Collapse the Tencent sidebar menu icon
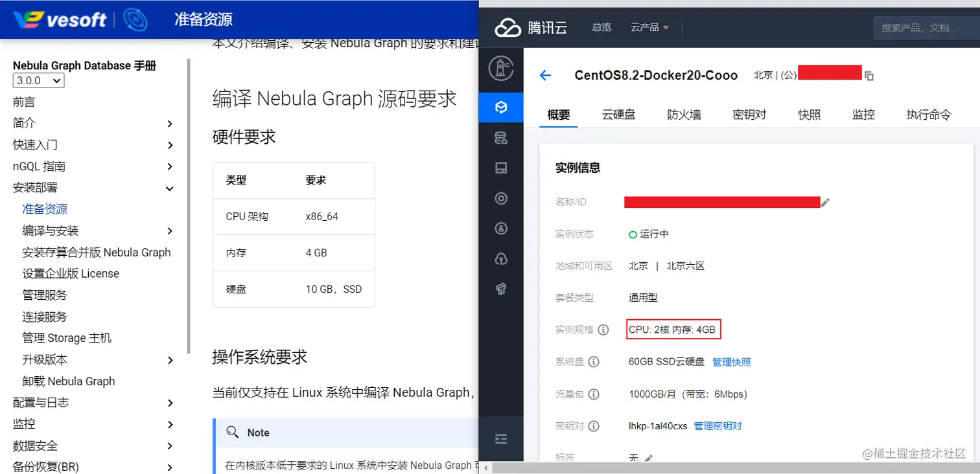Screen dimensions: 980x474 click(x=501, y=439)
